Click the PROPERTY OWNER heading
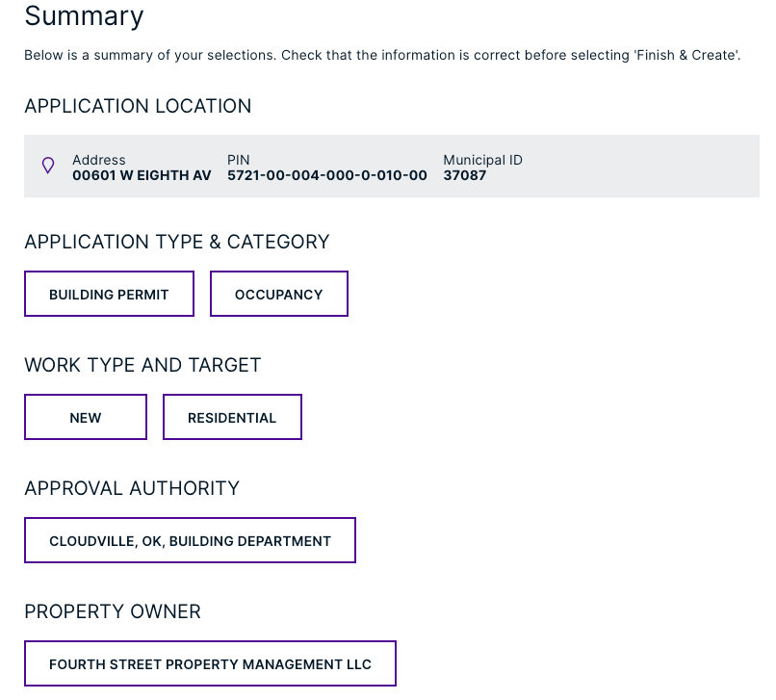Image resolution: width=776 pixels, height=700 pixels. point(113,611)
